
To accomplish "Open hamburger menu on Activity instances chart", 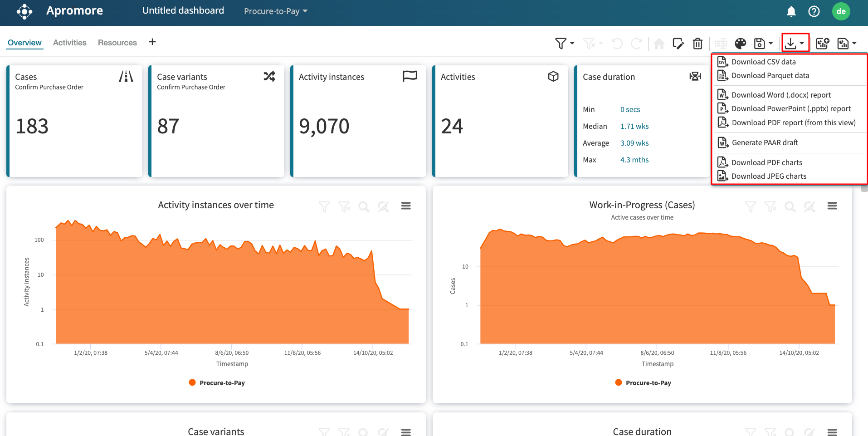I will click(x=406, y=206).
